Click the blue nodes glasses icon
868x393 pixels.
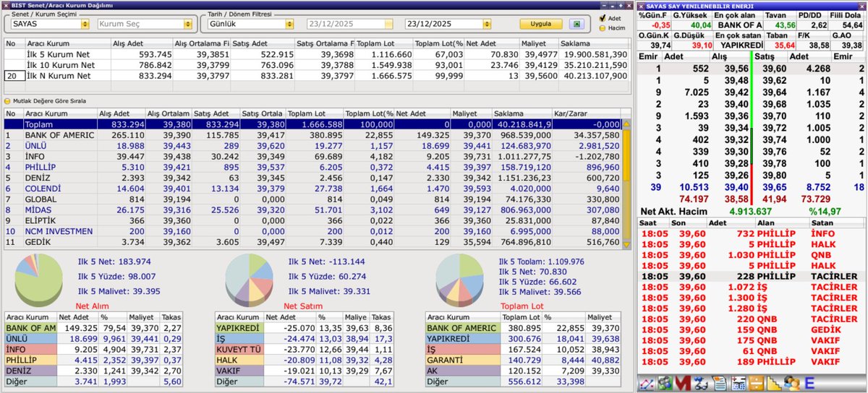click(700, 383)
